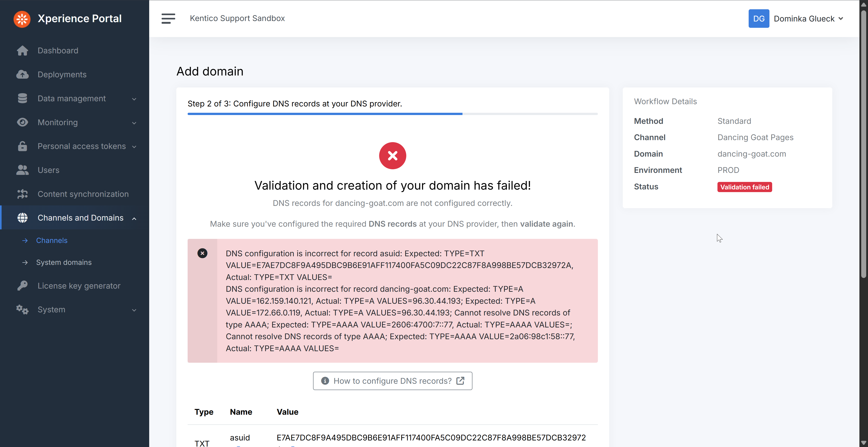The image size is (868, 447).
Task: Click the 'Add domain' heading
Action: pos(210,71)
